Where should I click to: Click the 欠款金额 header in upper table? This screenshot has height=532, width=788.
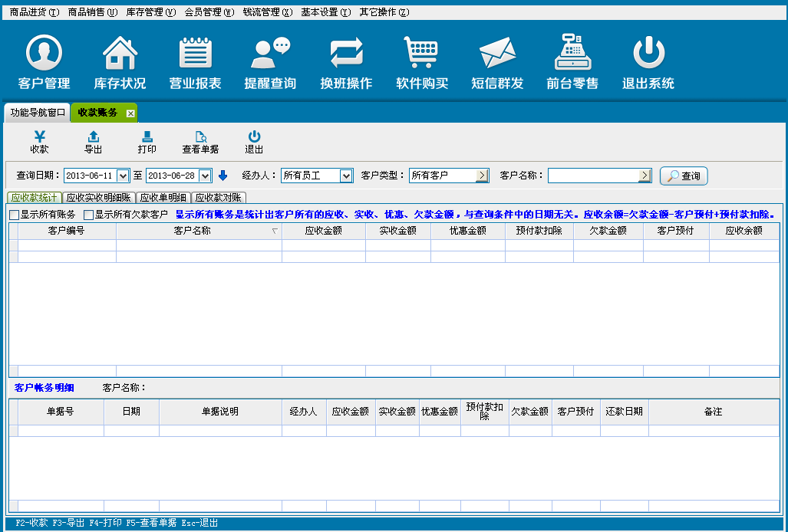click(608, 231)
